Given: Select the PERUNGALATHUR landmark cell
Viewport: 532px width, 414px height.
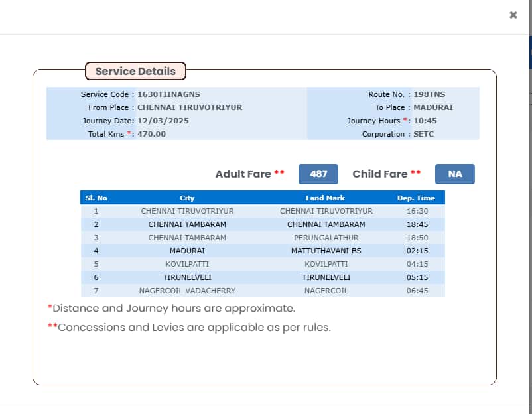Looking at the screenshot, I should coord(326,238).
